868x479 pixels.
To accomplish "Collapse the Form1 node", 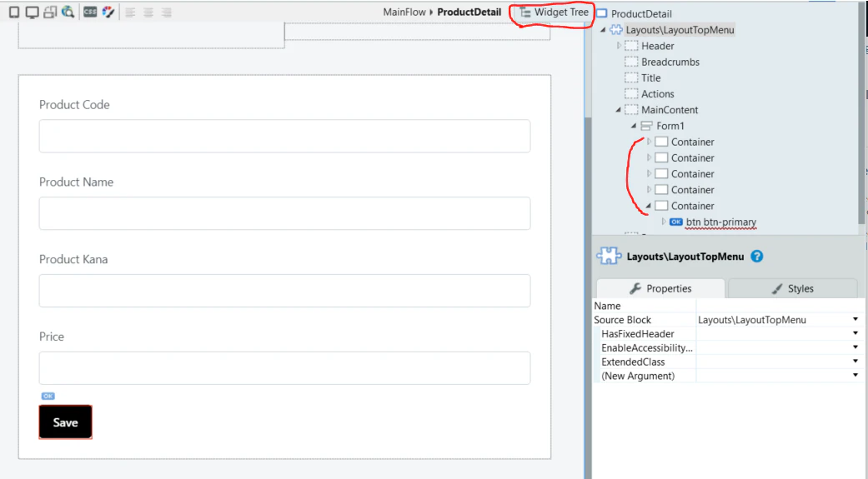I will [634, 126].
